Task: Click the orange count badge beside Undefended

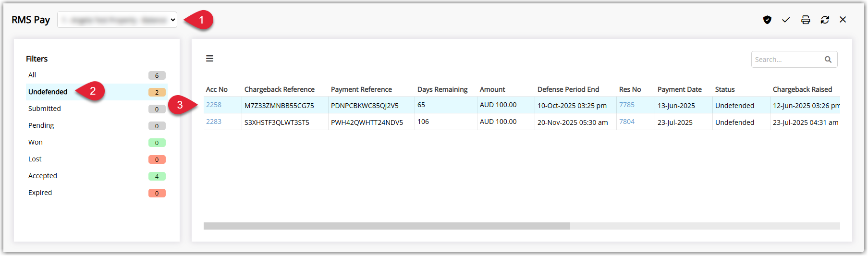Action: 157,92
